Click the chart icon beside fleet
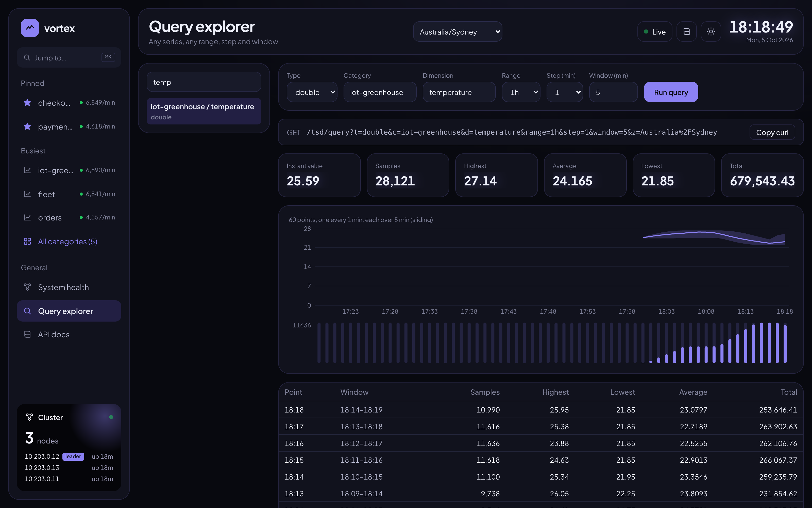This screenshot has width=812, height=508. (27, 194)
